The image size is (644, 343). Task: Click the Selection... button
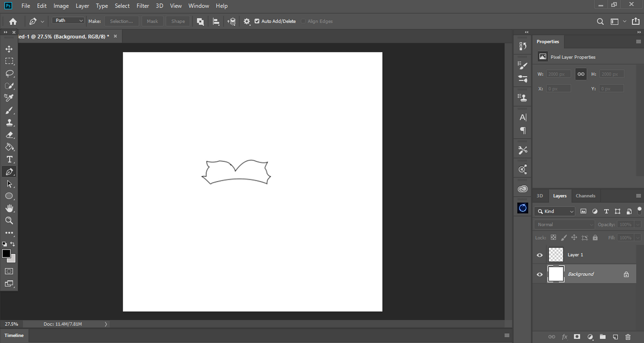pos(122,21)
